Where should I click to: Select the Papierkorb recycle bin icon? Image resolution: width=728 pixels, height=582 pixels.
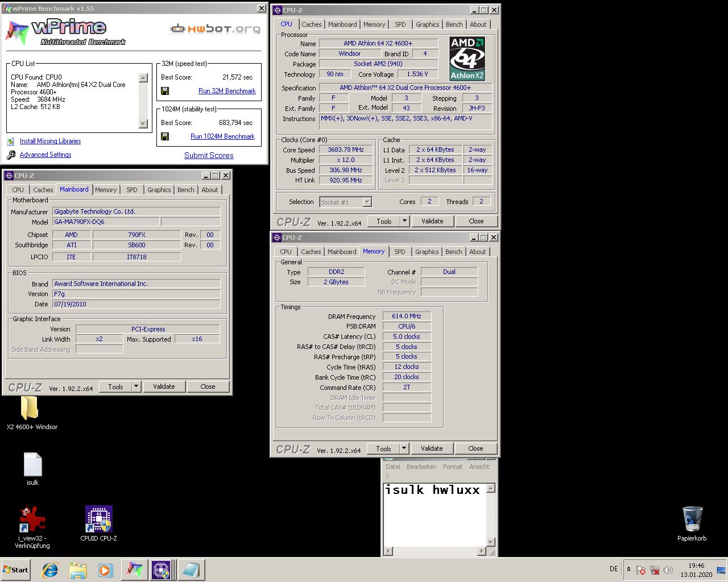692,519
